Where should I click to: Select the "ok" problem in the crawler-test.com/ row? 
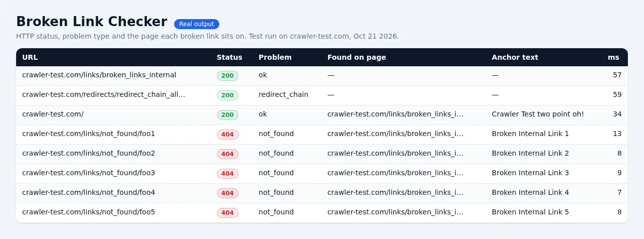point(263,114)
